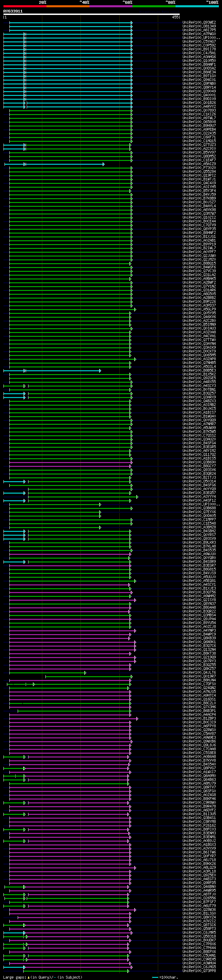Select hit UniRef100_B8HNF2
This screenshot has height=980, width=222.
click(x=199, y=233)
